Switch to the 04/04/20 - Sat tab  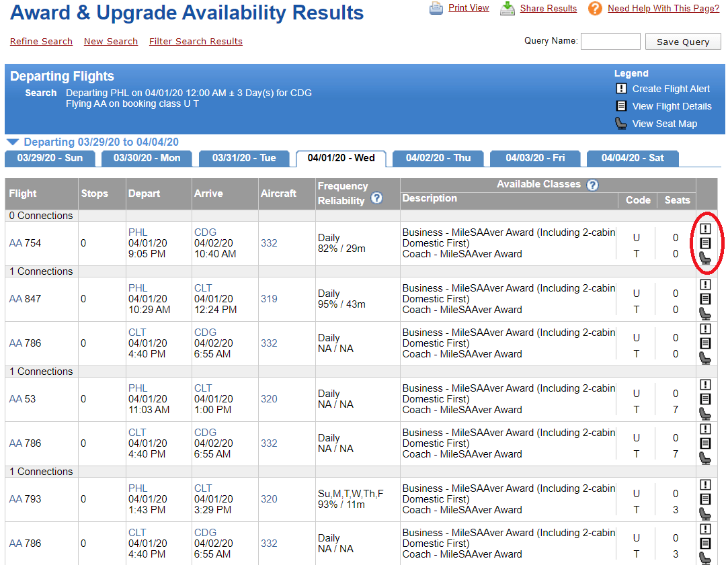point(633,158)
